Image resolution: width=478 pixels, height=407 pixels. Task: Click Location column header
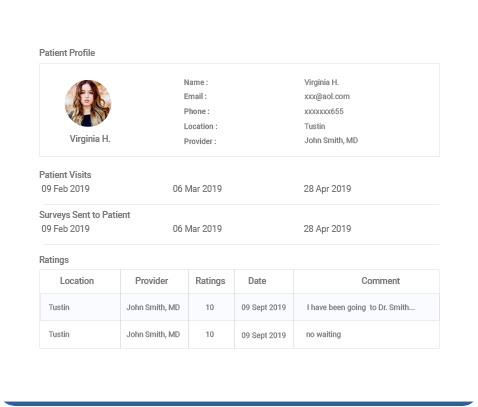tap(77, 281)
